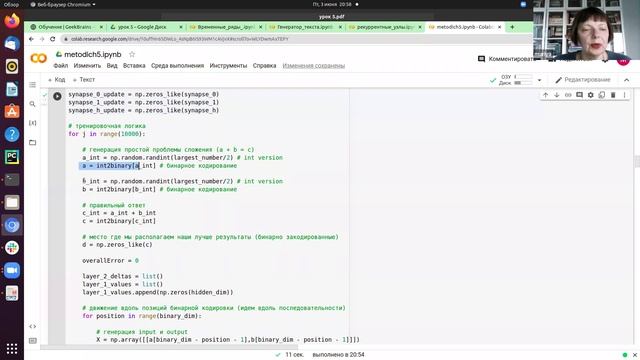Open the Вставка menu
Screen dimensions: 640x360
click(x=134, y=66)
